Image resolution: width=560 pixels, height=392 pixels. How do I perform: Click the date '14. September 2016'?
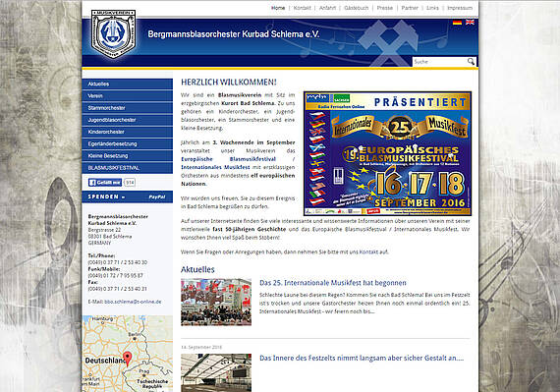coord(201,347)
